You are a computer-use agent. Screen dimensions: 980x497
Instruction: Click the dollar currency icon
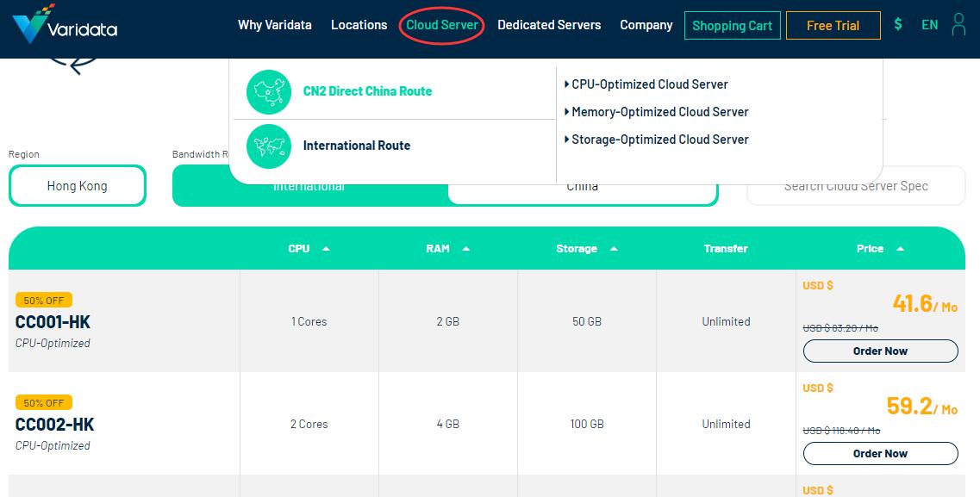898,25
